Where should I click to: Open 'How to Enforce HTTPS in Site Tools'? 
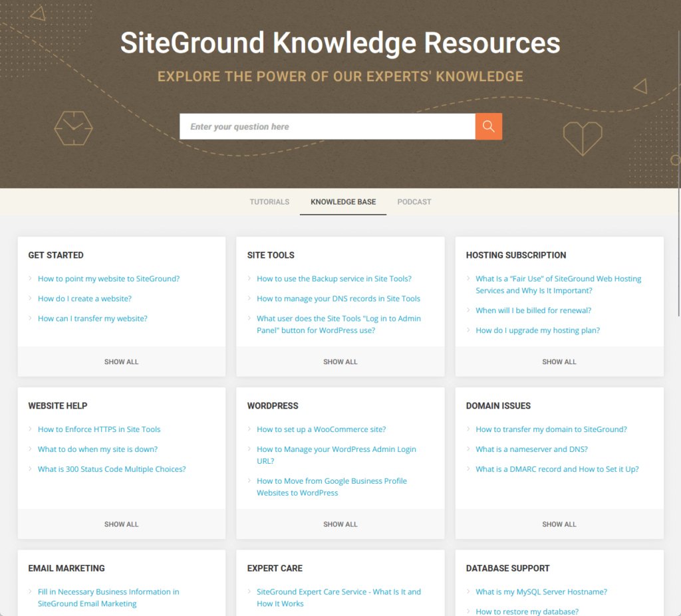click(x=99, y=429)
